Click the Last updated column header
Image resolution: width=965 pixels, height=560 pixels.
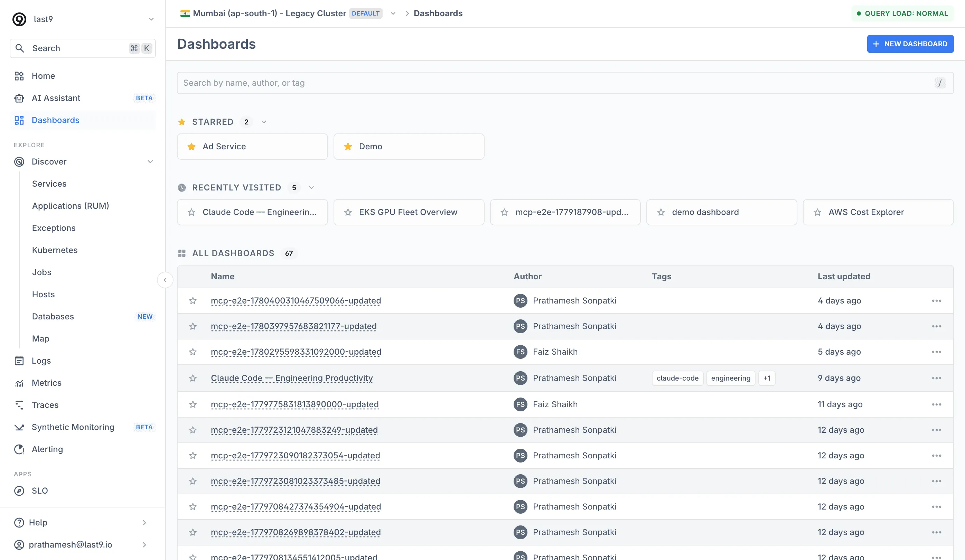click(x=844, y=277)
